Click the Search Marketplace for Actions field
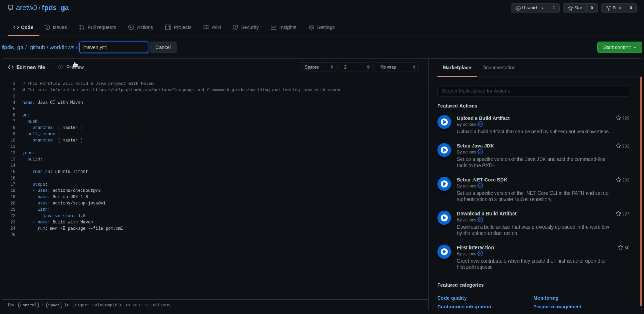This screenshot has height=314, width=644. [533, 91]
